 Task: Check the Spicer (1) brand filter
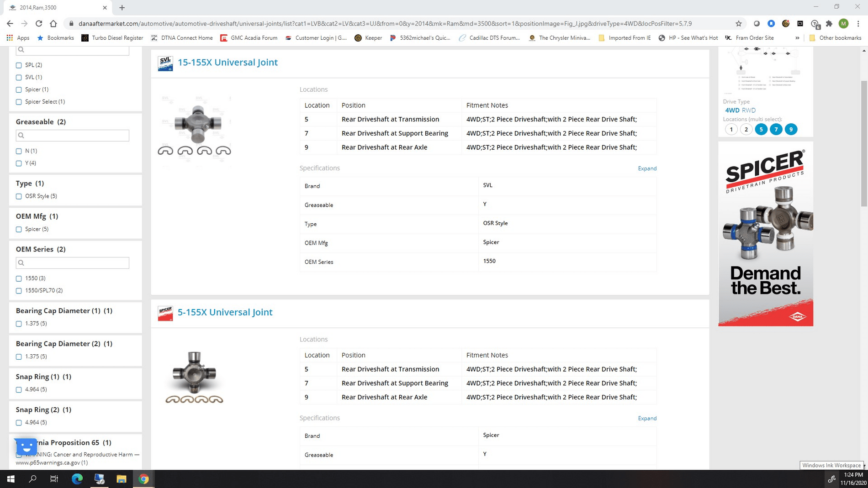pyautogui.click(x=19, y=90)
